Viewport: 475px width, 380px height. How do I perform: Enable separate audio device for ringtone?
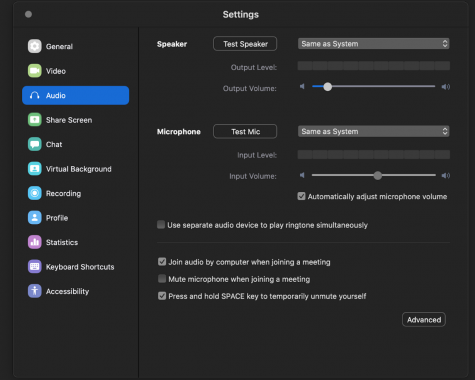(161, 225)
